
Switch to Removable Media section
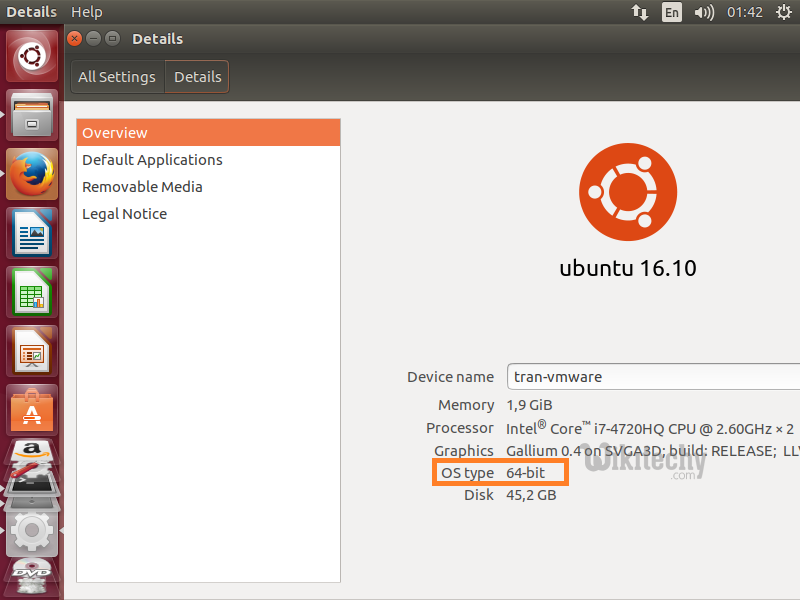142,187
